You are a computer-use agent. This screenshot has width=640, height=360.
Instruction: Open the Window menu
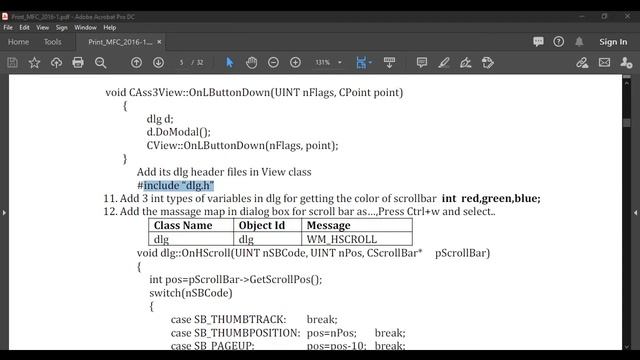85,27
